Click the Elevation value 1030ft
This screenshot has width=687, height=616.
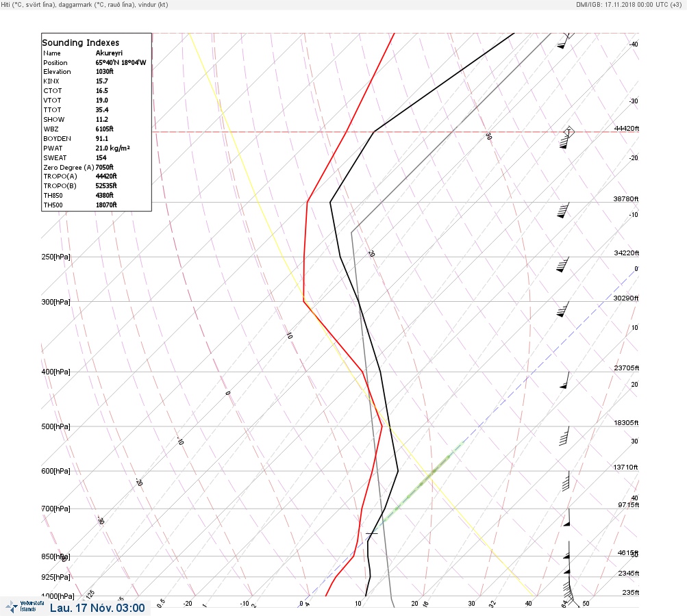coord(105,71)
